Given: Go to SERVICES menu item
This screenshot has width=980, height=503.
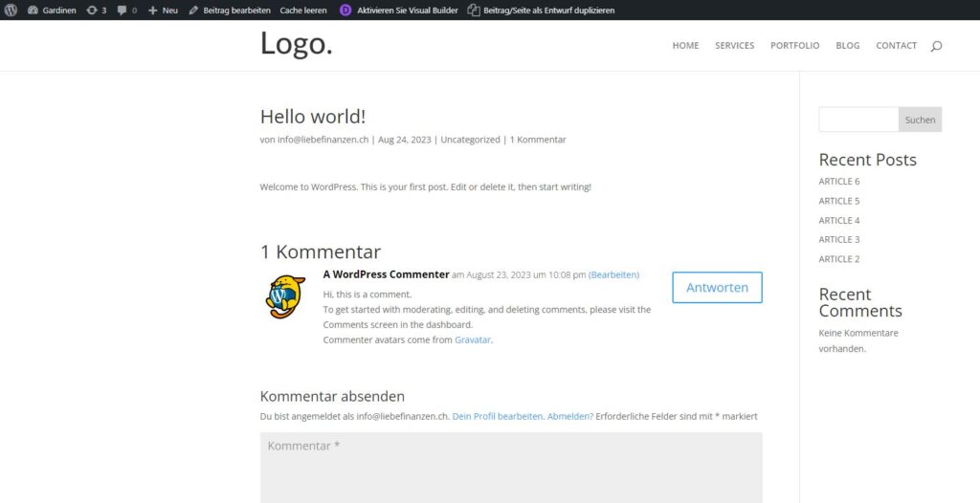Looking at the screenshot, I should tap(734, 45).
